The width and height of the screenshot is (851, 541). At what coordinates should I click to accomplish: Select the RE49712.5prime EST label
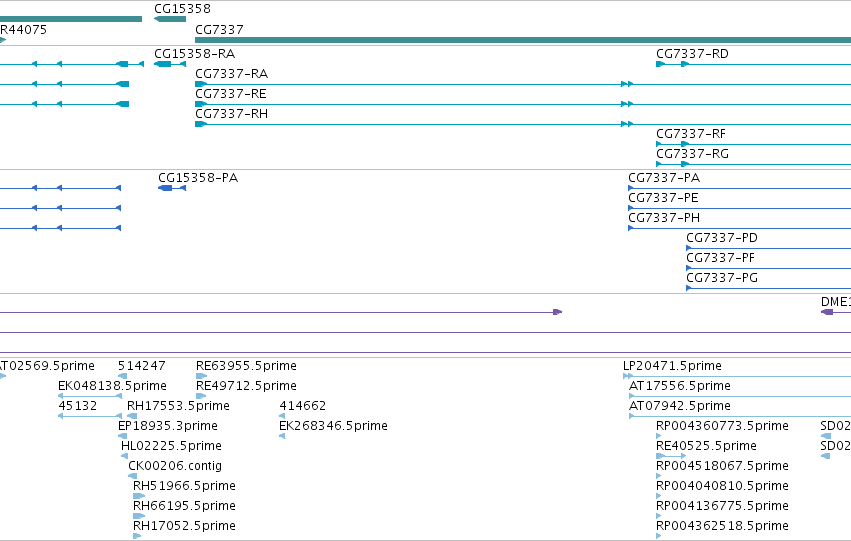pos(246,386)
